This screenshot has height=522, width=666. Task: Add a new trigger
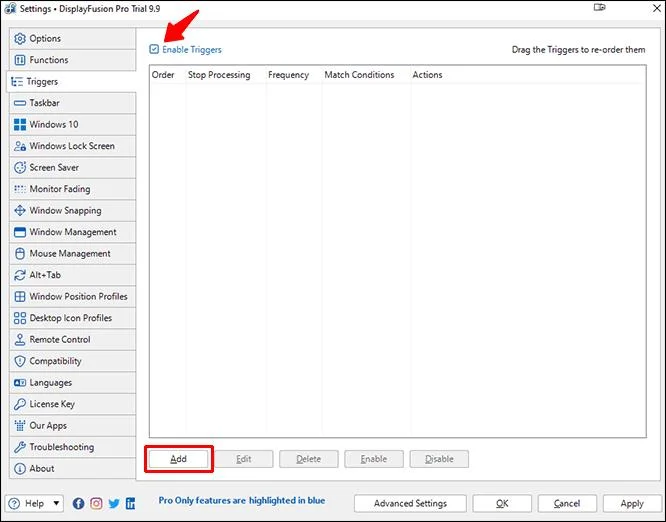click(179, 459)
